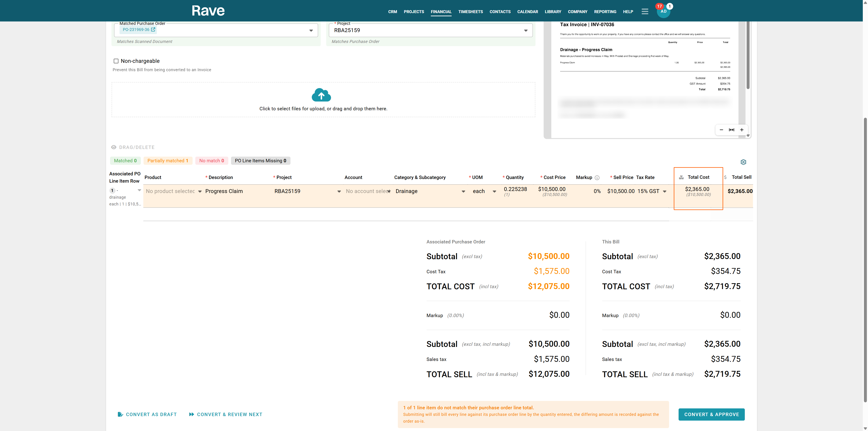Fit the invoice preview to width
The height and width of the screenshot is (431, 868).
click(731, 130)
